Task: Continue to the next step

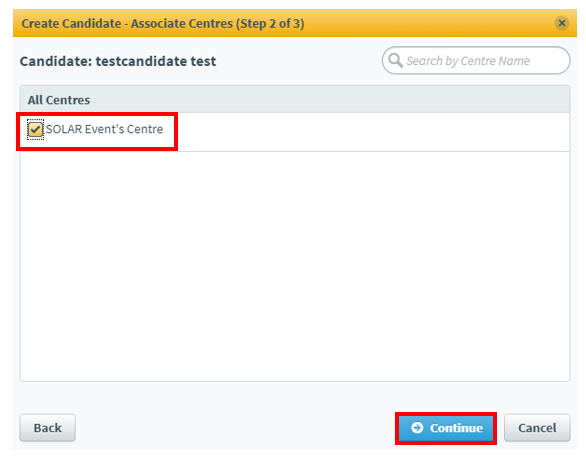Action: coord(446,428)
